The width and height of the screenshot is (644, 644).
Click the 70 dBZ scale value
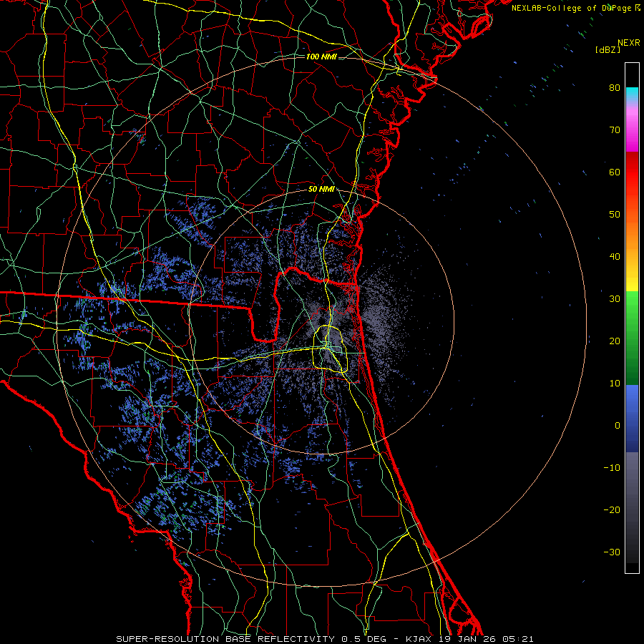(x=615, y=130)
